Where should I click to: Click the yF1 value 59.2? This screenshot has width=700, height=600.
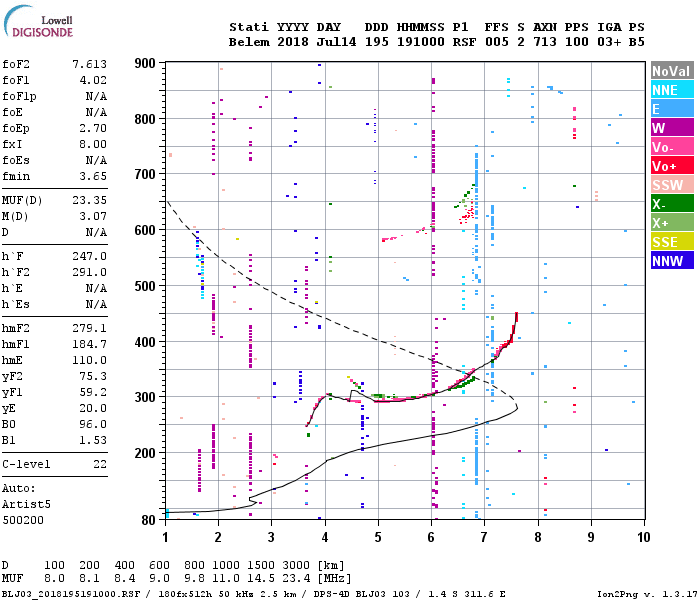[x=93, y=392]
